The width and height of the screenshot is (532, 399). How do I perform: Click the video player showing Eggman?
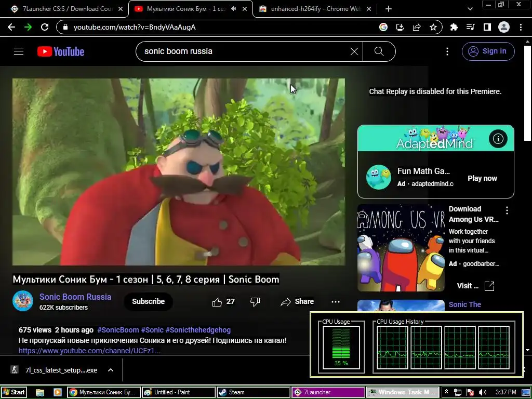pyautogui.click(x=179, y=171)
